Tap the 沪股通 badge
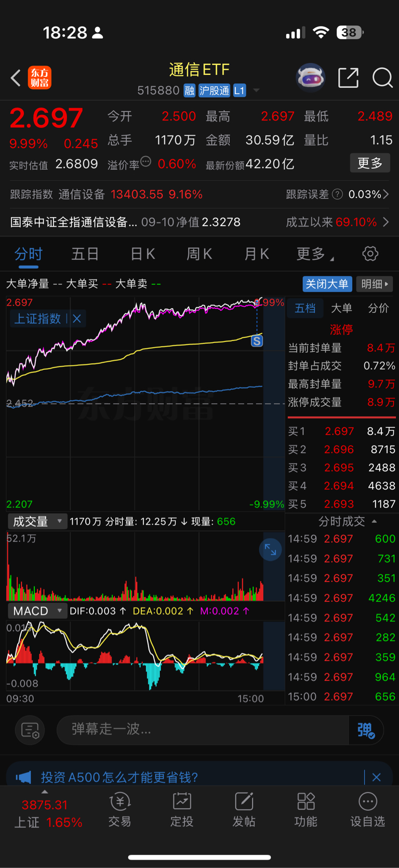 click(x=214, y=91)
